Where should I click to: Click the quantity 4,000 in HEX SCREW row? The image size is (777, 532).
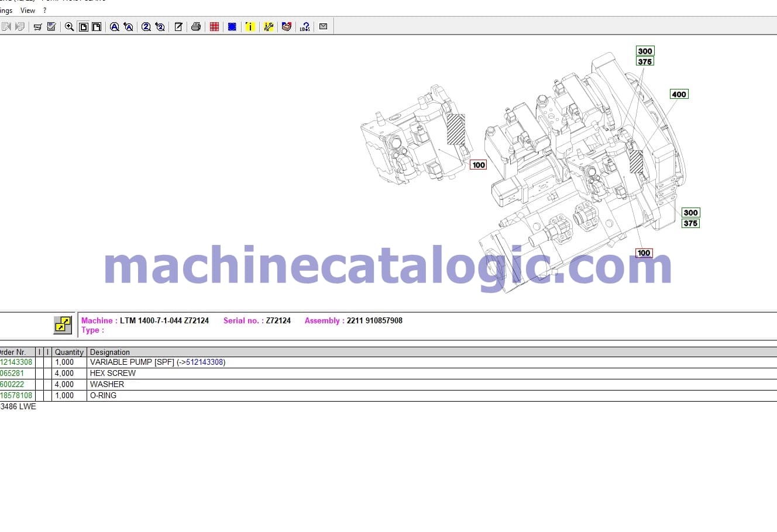pyautogui.click(x=64, y=374)
